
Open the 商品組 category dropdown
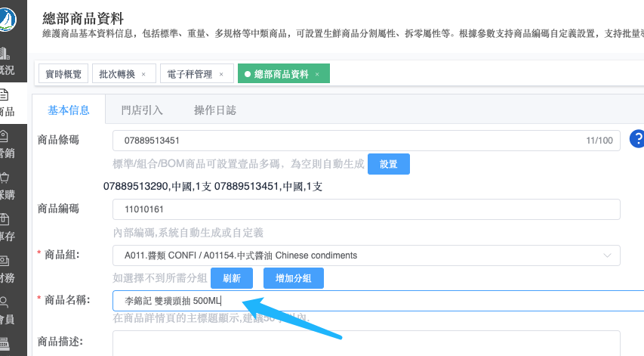tap(366, 255)
